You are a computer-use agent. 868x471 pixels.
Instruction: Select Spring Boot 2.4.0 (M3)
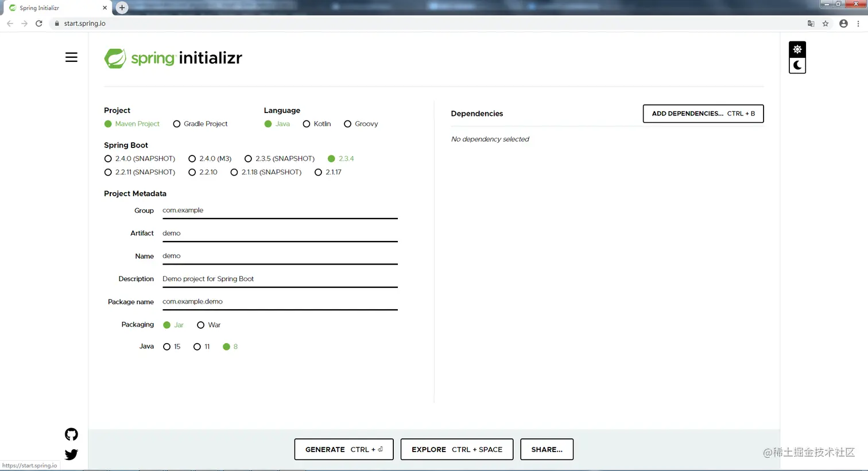point(210,159)
